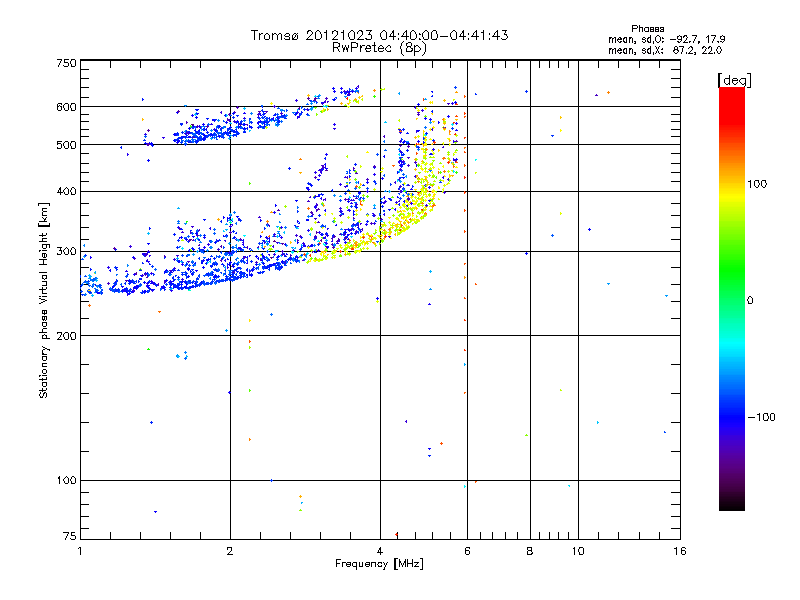Click the plot title 'Tromsø 20121023 04:40:00-04:41:43'

[379, 35]
